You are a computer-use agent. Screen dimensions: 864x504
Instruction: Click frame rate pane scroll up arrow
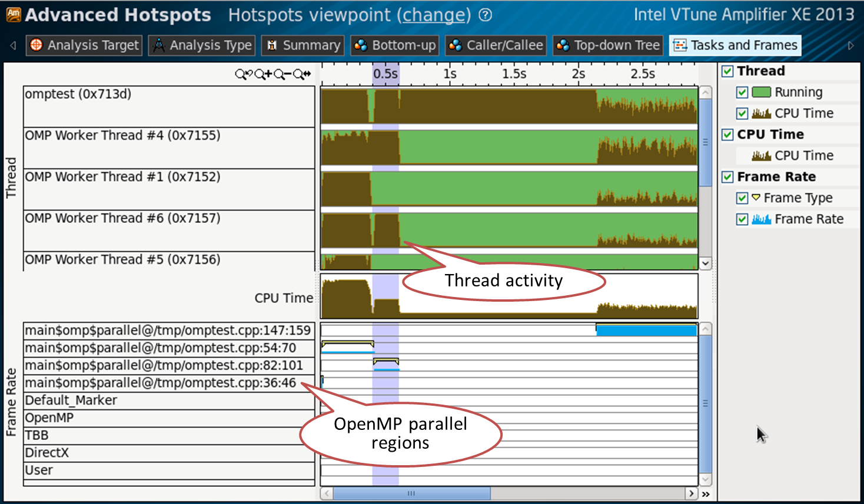pos(706,329)
